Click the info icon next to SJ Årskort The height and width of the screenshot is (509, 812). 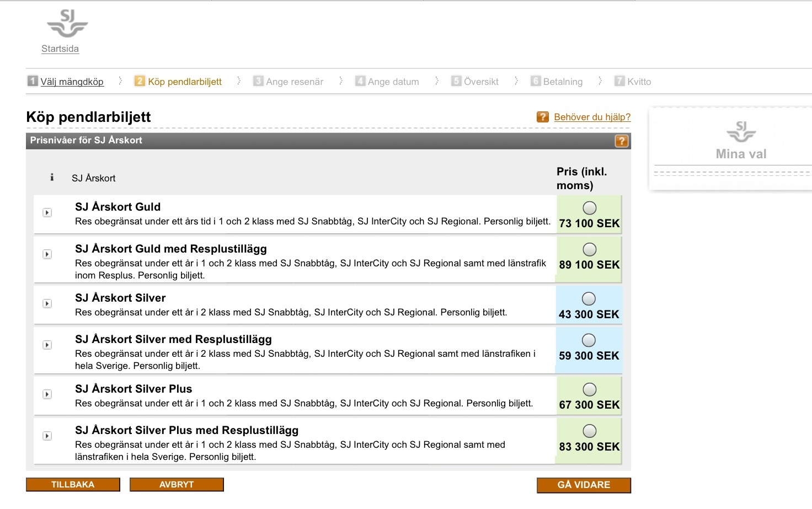(x=52, y=178)
